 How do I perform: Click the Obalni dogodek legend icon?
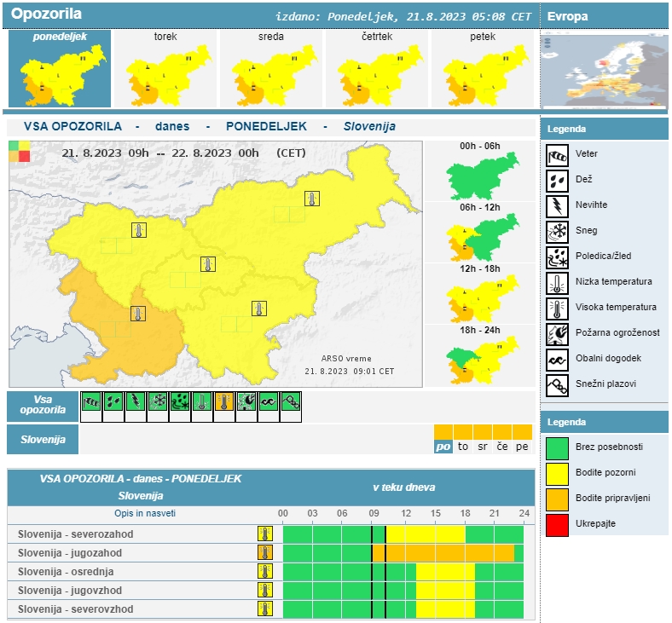(557, 360)
